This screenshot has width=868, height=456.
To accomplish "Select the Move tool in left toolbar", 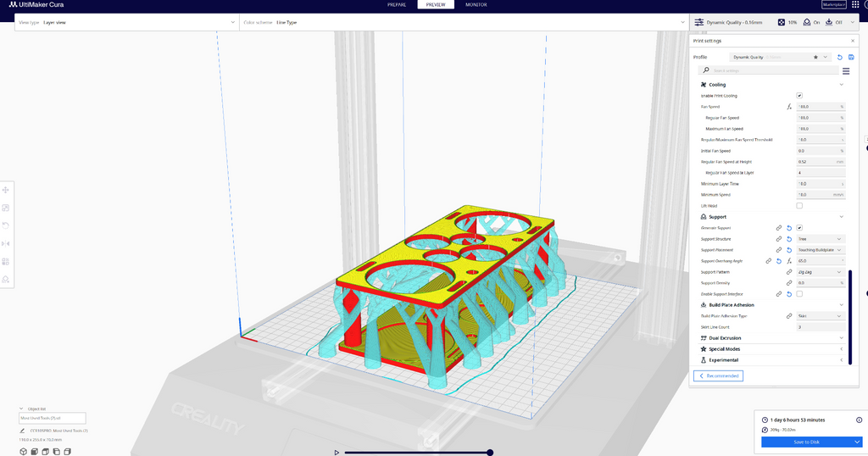I will pyautogui.click(x=6, y=190).
